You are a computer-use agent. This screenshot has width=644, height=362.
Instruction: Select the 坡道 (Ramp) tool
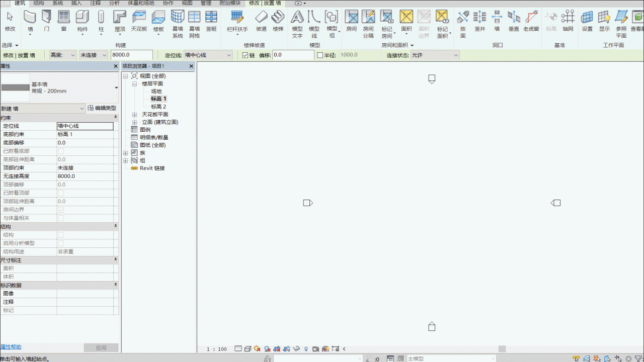point(261,21)
